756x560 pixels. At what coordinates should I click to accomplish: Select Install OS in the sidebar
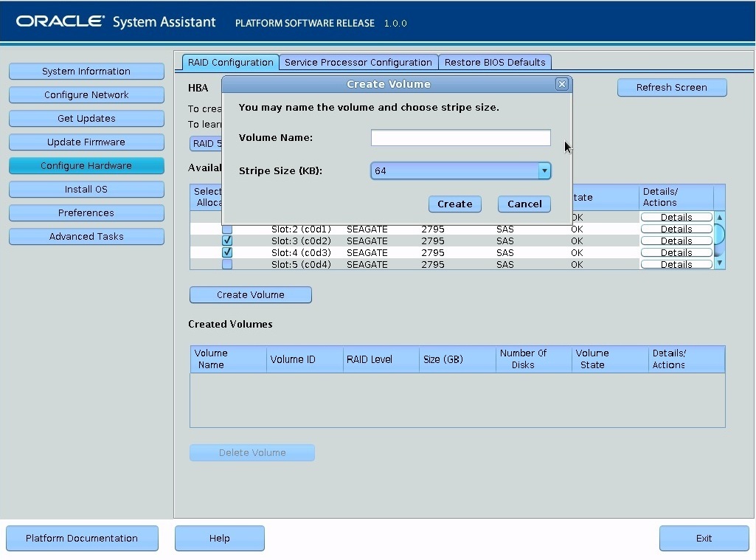pos(86,189)
